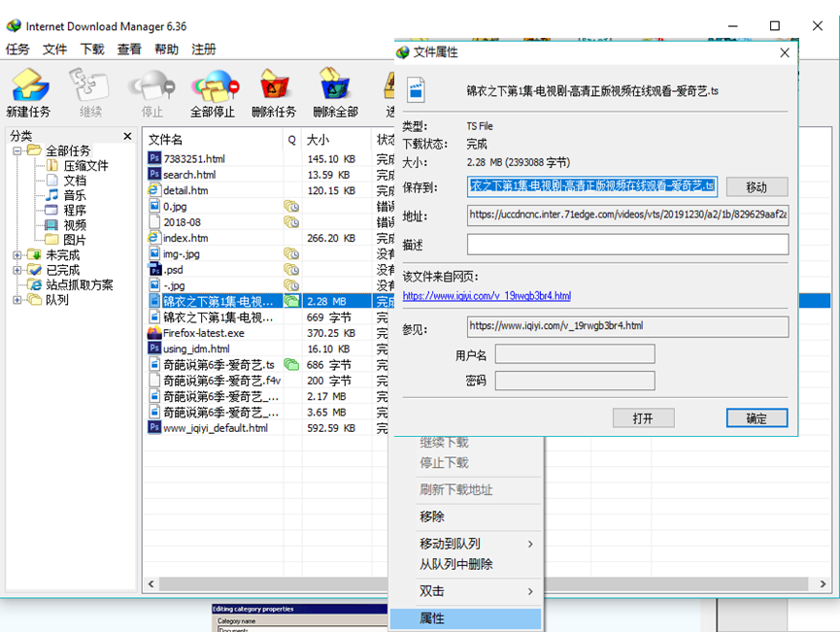Expand the 双击 submenu arrow
840x632 pixels.
tap(530, 592)
